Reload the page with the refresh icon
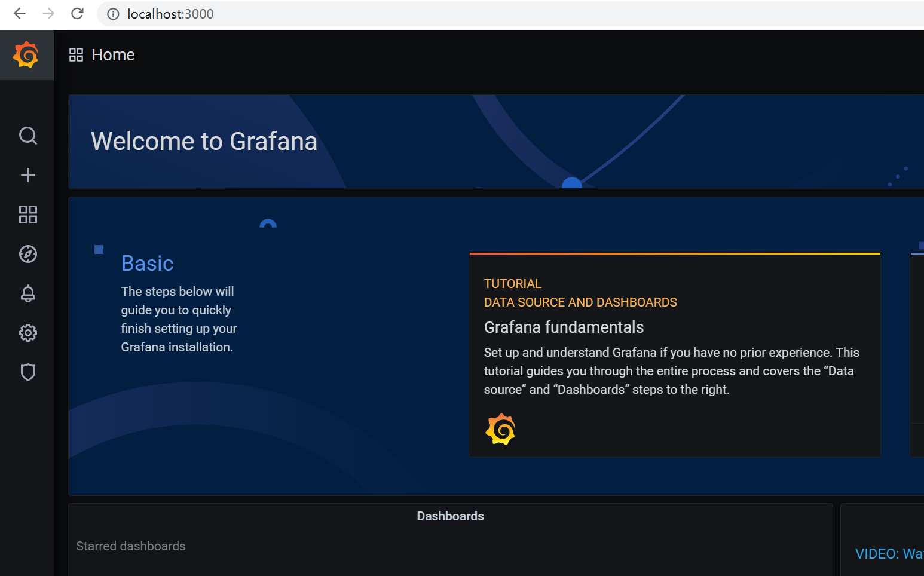Viewport: 924px width, 576px height. [77, 14]
